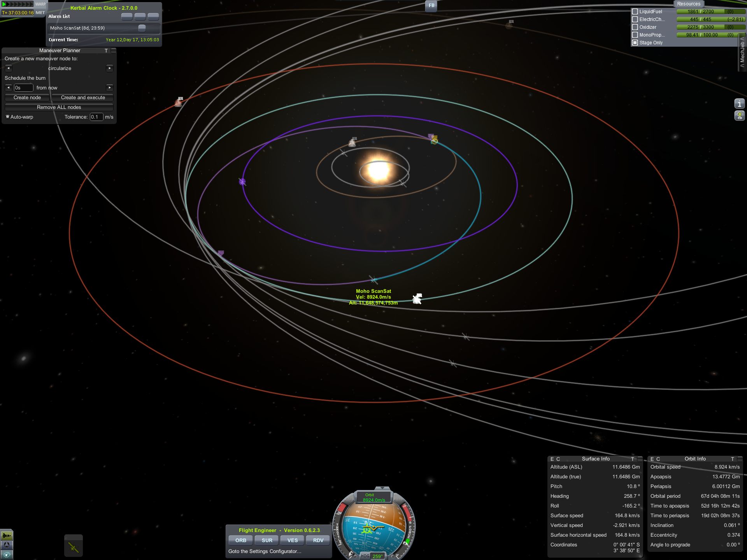The height and width of the screenshot is (560, 747).
Task: Click the tri-hole circular button bottom left
Action: (x=7, y=545)
